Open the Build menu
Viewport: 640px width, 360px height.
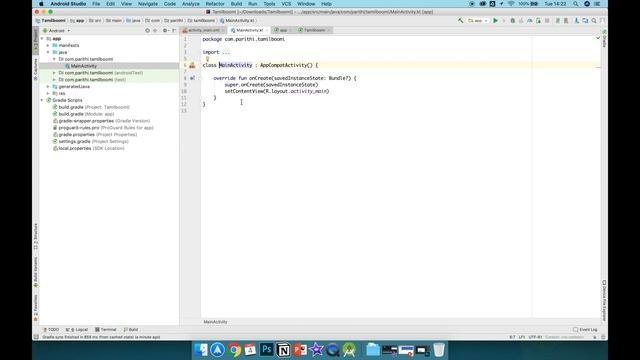pos(236,4)
